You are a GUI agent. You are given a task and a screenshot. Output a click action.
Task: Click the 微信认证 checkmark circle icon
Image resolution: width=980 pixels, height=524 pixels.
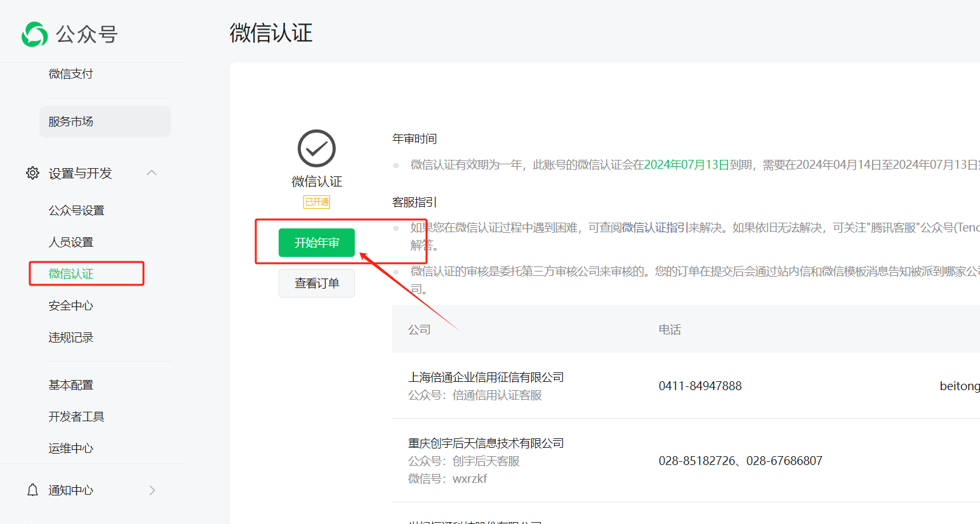click(x=317, y=148)
